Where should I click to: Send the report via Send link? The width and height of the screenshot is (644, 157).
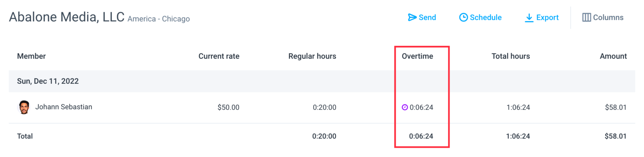click(422, 17)
